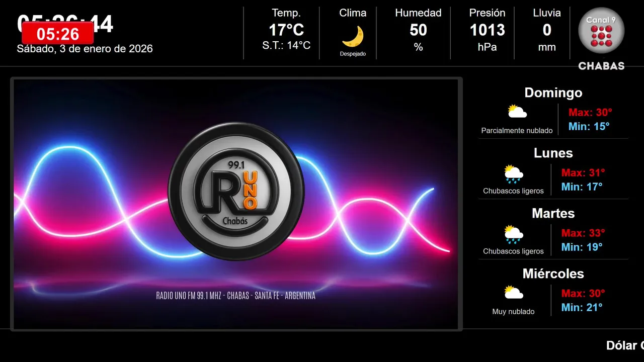Click Miércoles's Max: 30° value
The width and height of the screenshot is (644, 362).
point(583,294)
